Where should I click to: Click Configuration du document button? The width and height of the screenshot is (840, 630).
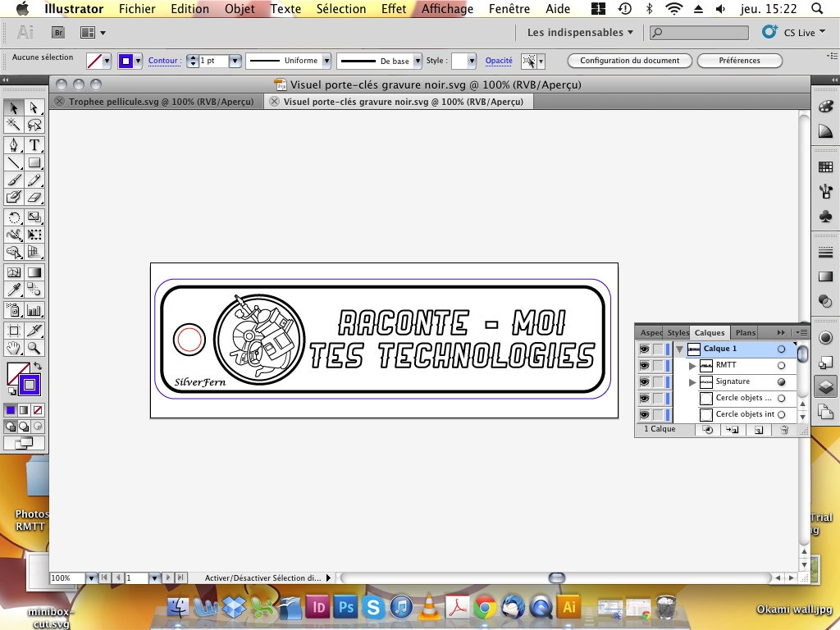click(629, 61)
